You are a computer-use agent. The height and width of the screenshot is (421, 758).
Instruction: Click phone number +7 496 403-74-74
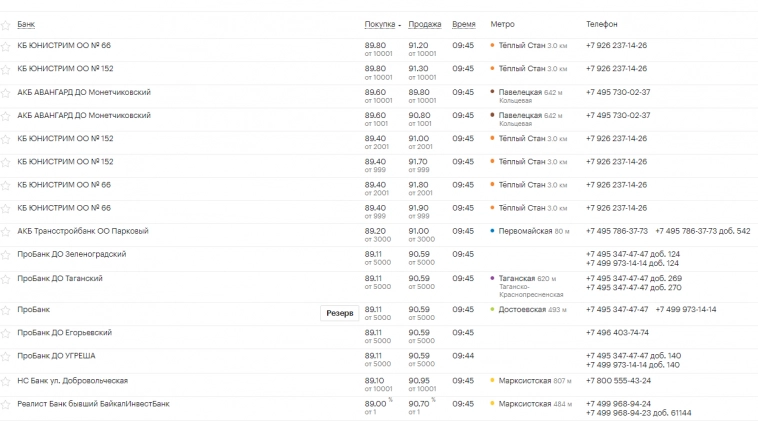617,333
